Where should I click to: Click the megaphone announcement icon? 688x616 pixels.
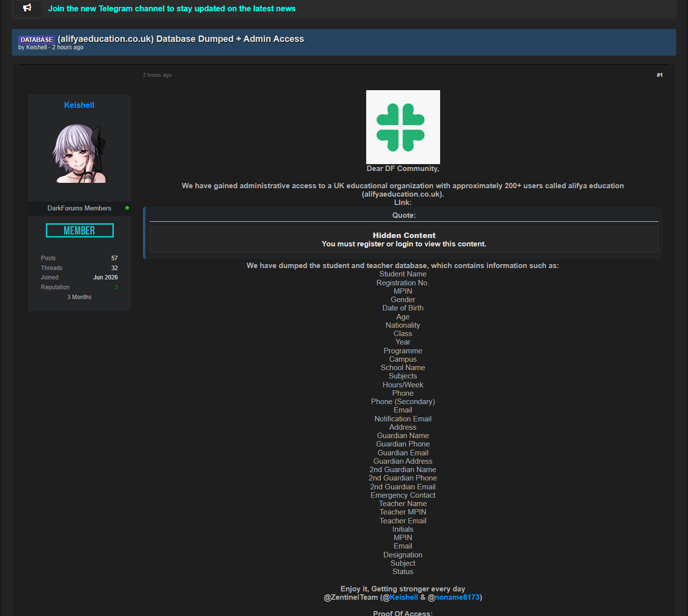tap(27, 7)
